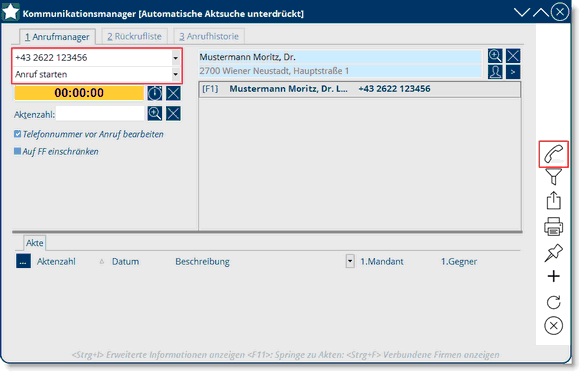Select the 'Akte' tab in lower panel
Viewport: 581px width, 373px height.
(34, 243)
